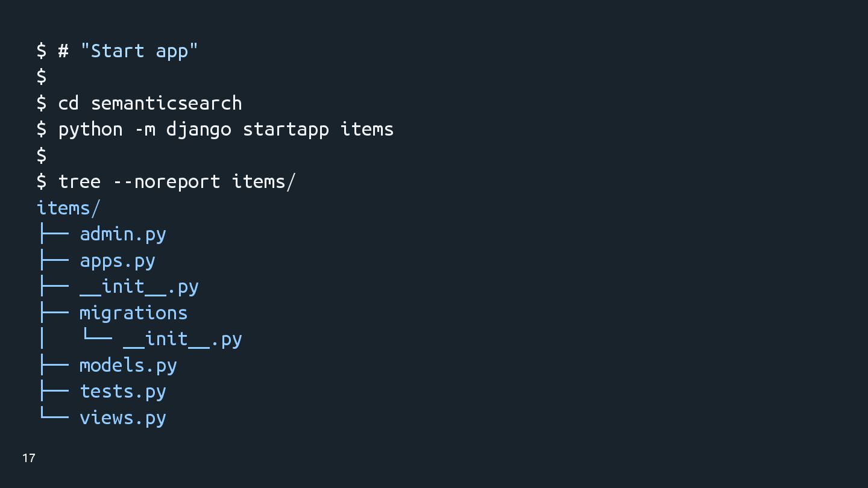
Task: Click the word python in the command
Action: (x=90, y=129)
